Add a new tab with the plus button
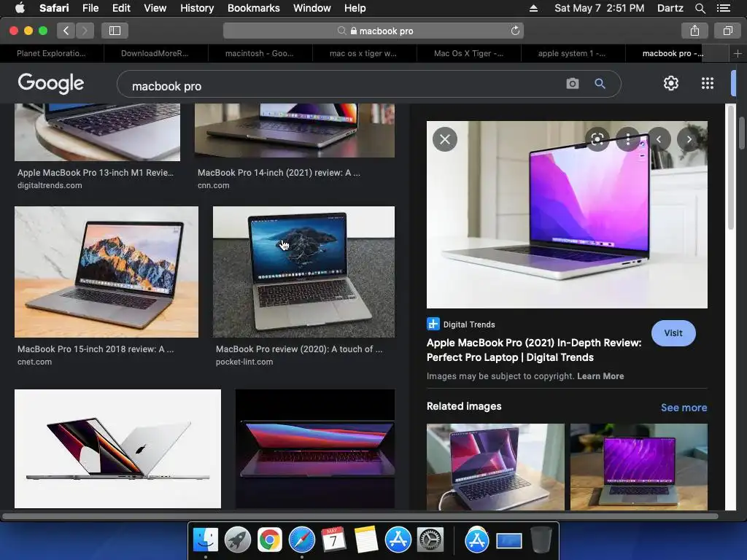747x560 pixels. (x=738, y=53)
